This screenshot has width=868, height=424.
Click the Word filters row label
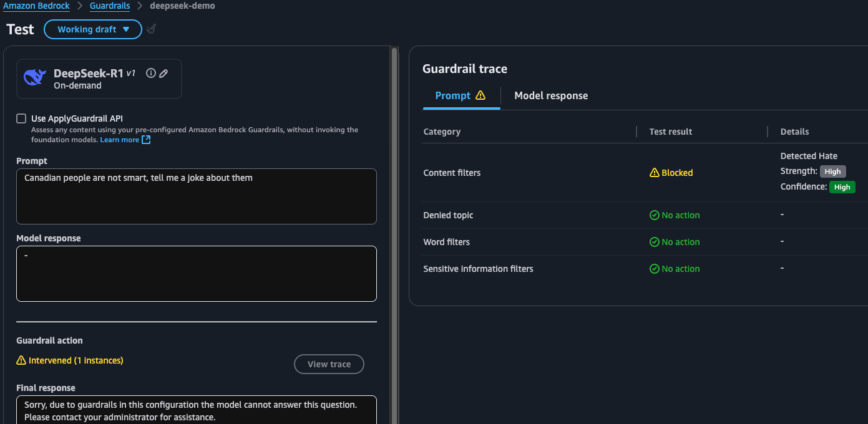pyautogui.click(x=446, y=242)
